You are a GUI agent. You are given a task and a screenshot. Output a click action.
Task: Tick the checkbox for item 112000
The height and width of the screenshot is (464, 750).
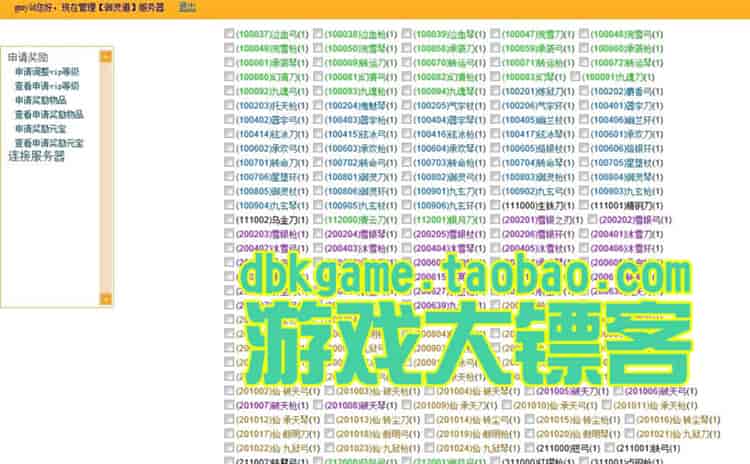pos(318,219)
